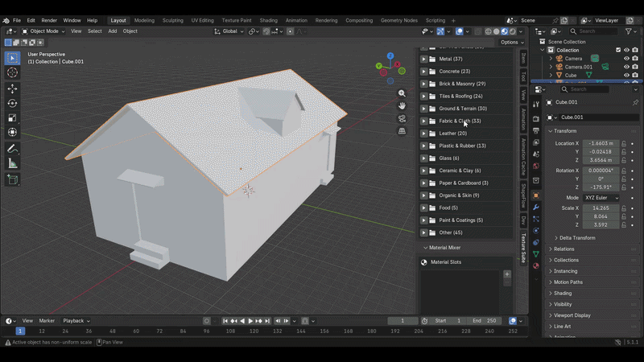Open Object Data mesh properties tab

pos(536,254)
